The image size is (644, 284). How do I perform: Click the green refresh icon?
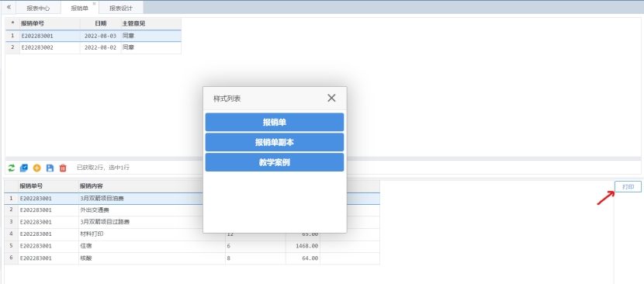12,168
